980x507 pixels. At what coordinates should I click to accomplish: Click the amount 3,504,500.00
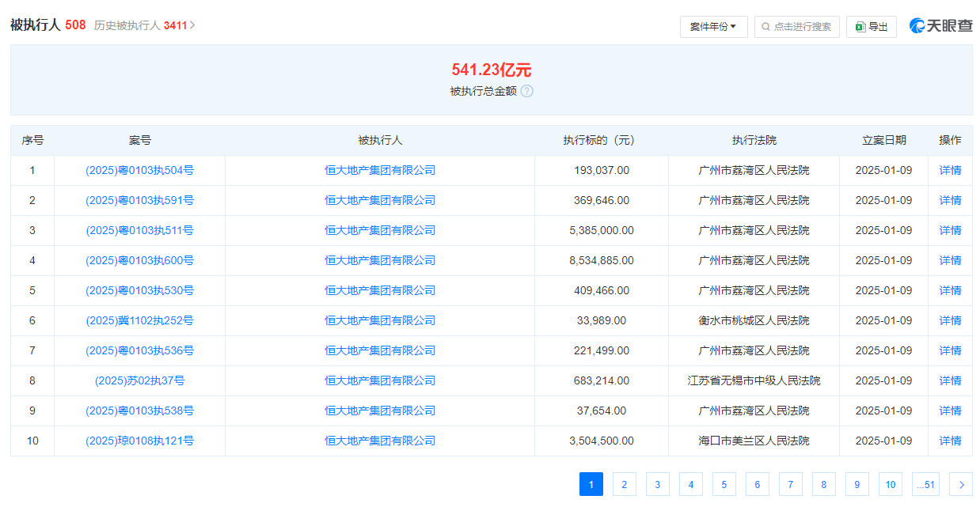point(602,441)
